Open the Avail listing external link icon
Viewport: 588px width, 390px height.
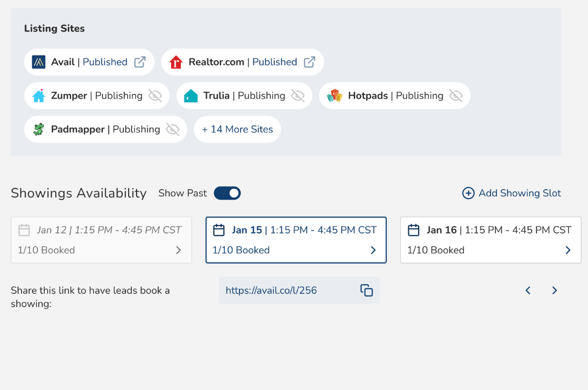click(x=141, y=62)
